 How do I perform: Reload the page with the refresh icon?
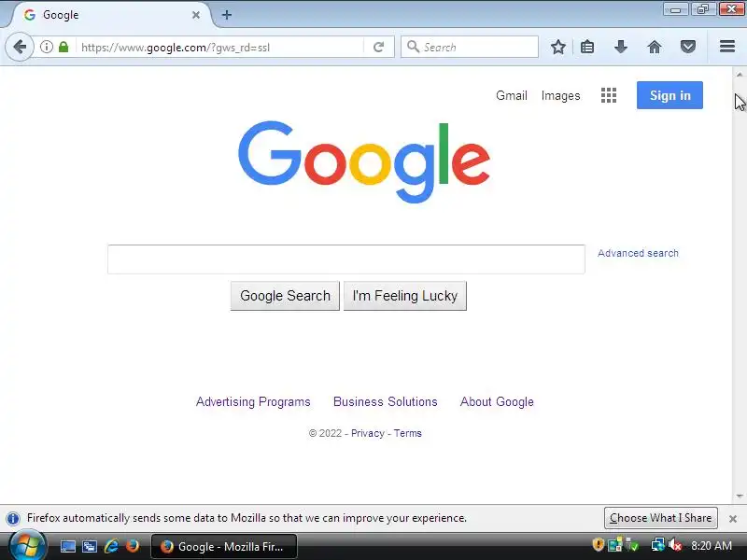[x=379, y=47]
